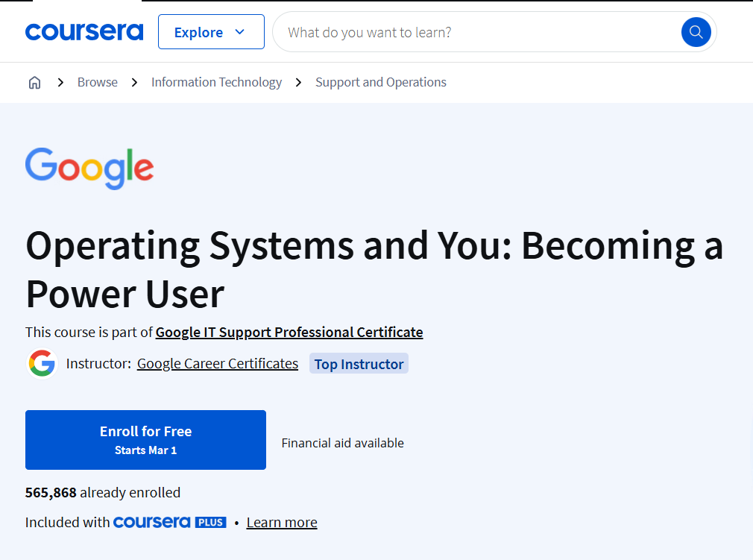
Task: Select Browse in the breadcrumb
Action: (x=97, y=82)
